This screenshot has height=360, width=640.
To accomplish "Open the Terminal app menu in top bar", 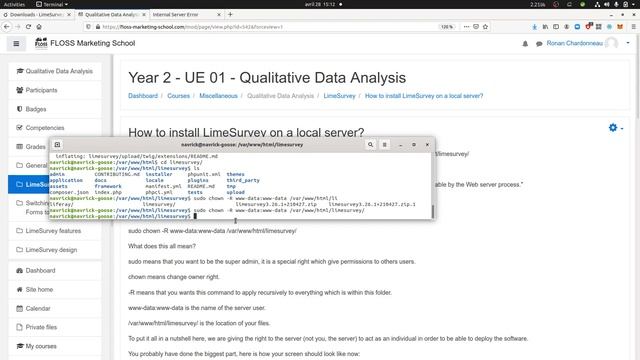I will click(x=52, y=4).
